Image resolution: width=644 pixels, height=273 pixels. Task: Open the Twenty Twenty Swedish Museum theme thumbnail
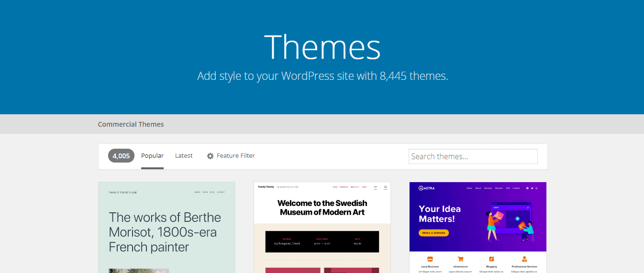(322, 228)
